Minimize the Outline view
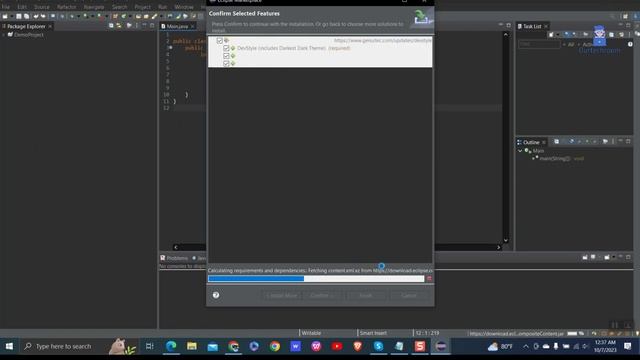This screenshot has width=640, height=360. (x=620, y=141)
